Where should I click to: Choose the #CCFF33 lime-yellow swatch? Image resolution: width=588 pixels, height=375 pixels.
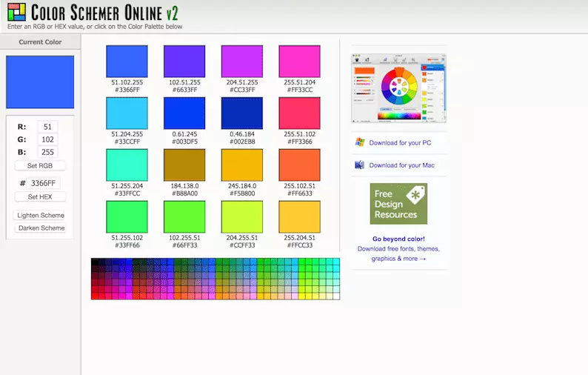click(242, 217)
